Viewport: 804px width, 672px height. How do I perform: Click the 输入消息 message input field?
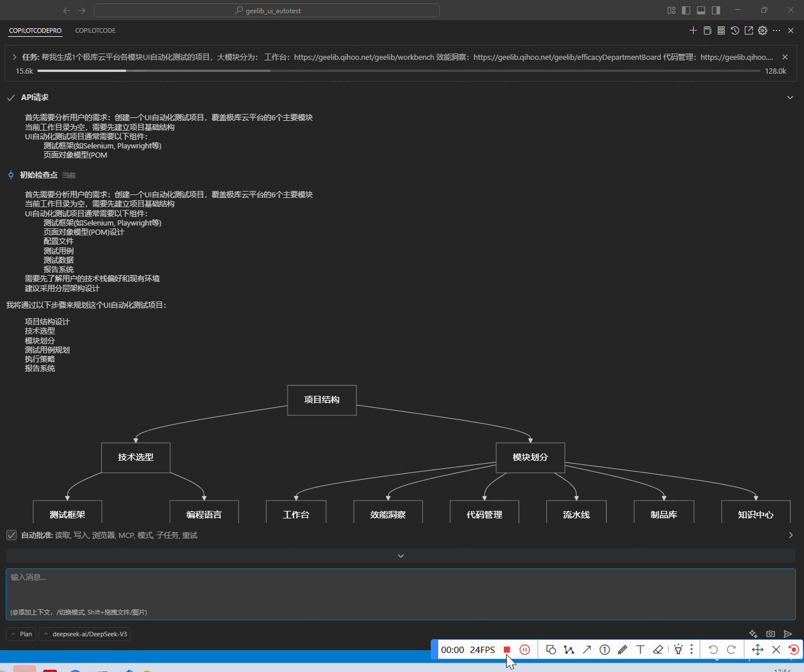(400, 593)
